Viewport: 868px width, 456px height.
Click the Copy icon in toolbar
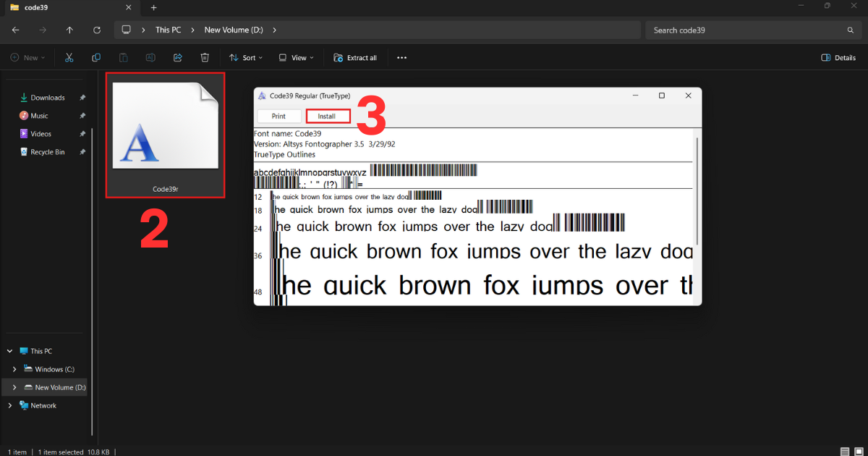[x=96, y=58]
